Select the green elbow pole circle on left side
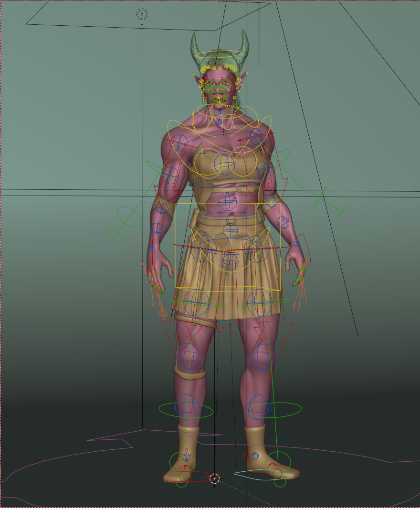This screenshot has height=508, width=420. 129,218
